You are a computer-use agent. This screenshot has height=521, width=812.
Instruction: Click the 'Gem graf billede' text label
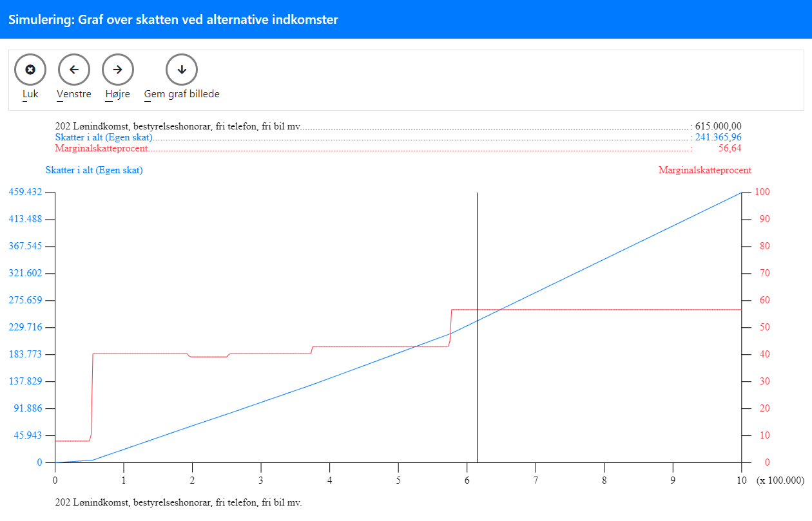point(182,94)
